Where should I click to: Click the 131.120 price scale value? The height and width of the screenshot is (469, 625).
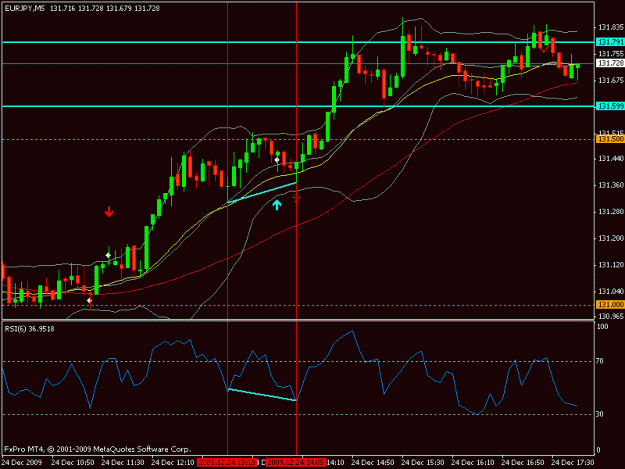tap(610, 265)
